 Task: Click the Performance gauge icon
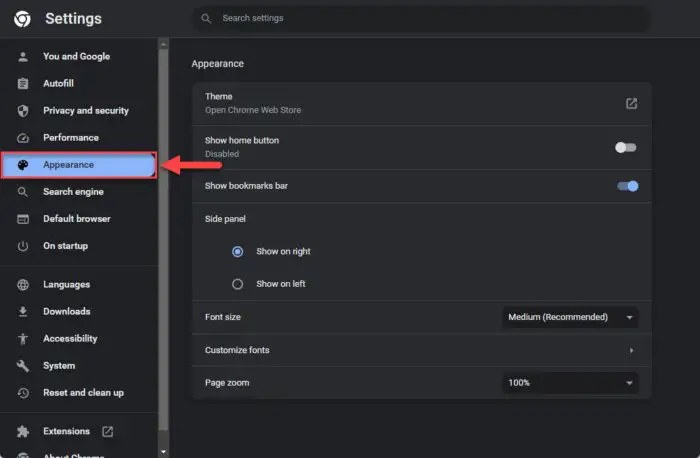23,138
